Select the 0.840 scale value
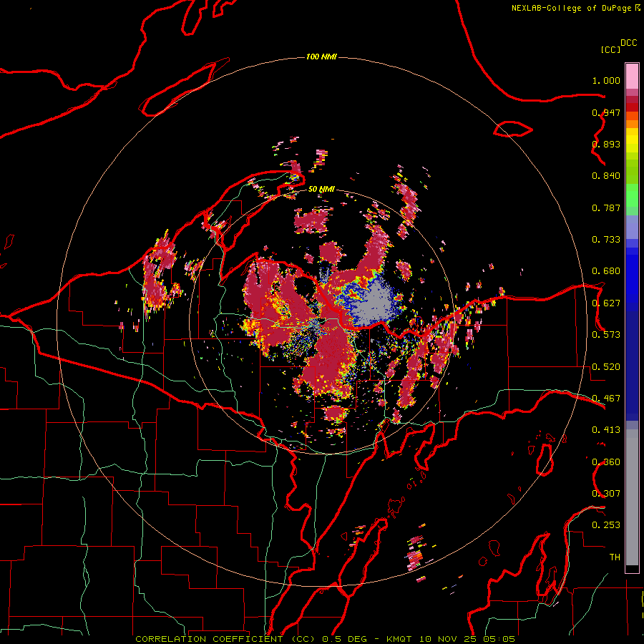This screenshot has height=644, width=644. point(606,176)
